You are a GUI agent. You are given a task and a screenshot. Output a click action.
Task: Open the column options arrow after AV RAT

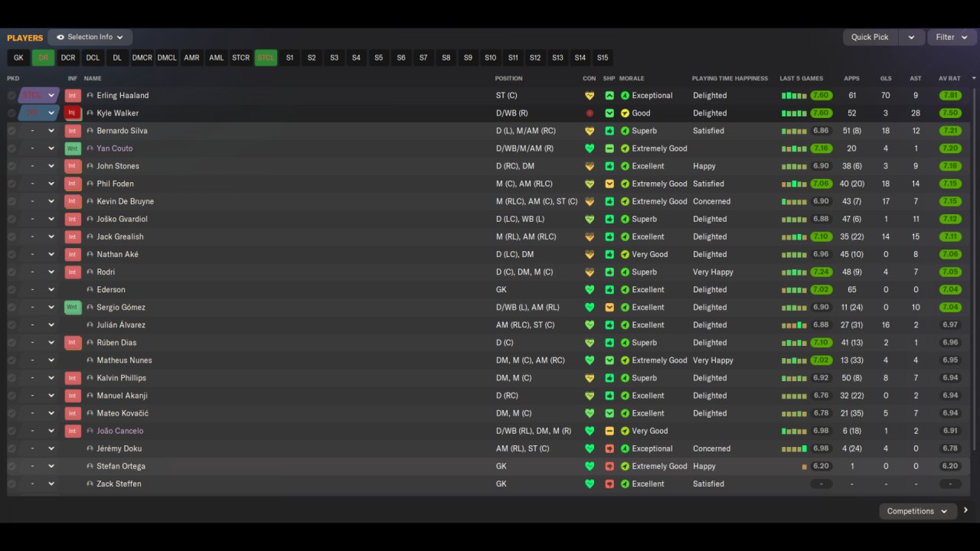click(974, 78)
